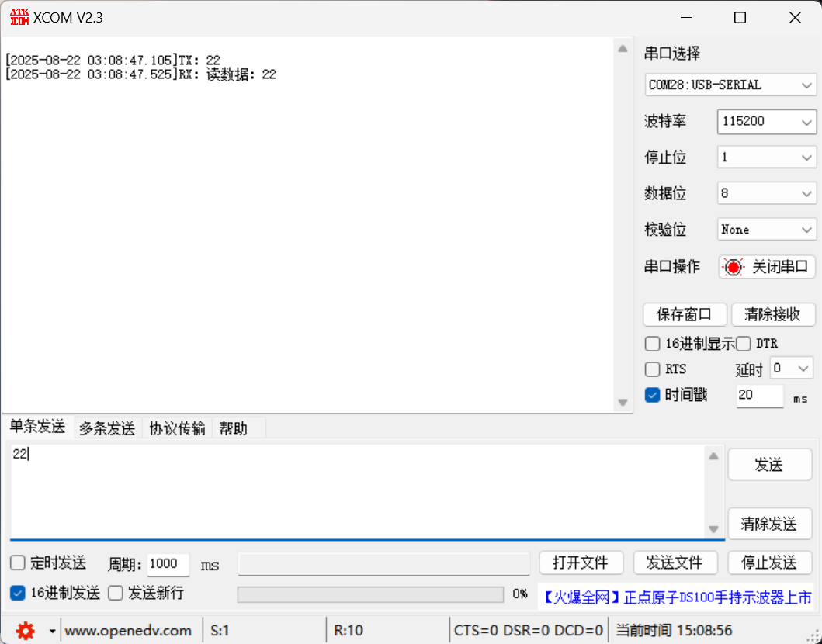Viewport: 822px width, 644px height.
Task: Switch to the 多条发送 tab
Action: (107, 428)
